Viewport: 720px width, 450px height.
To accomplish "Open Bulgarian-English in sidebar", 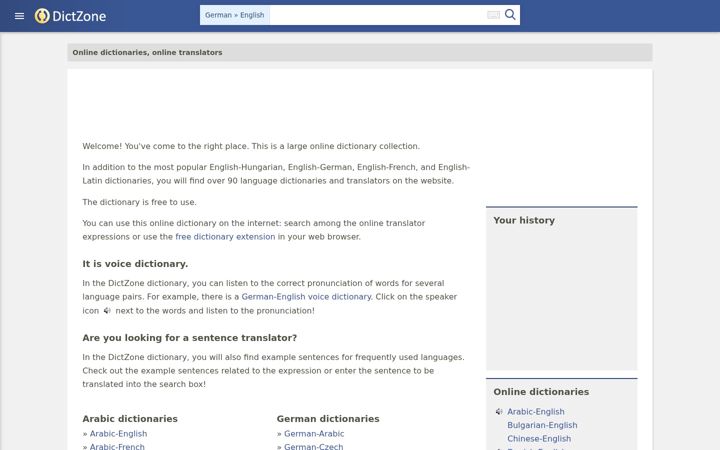I will click(542, 426).
